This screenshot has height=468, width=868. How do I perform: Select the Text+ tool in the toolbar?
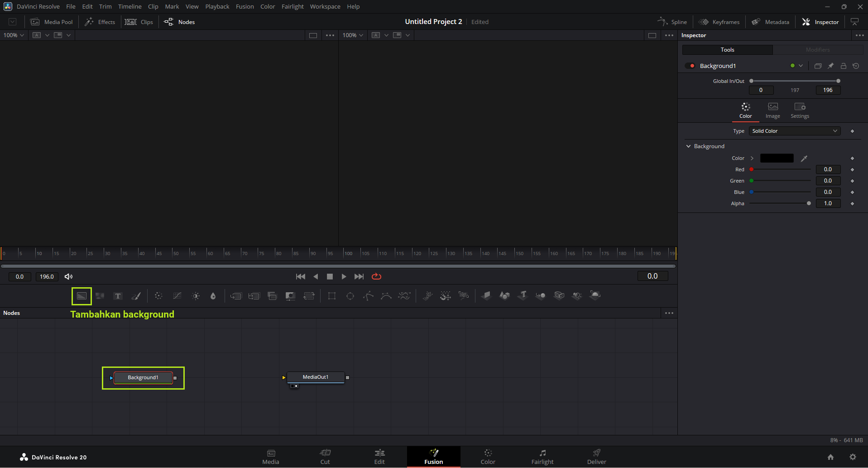pyautogui.click(x=118, y=296)
